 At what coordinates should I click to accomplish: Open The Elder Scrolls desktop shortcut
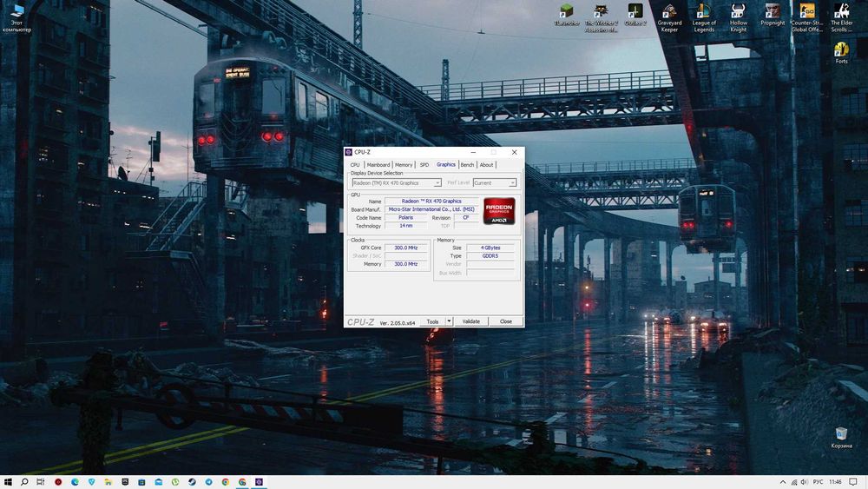click(841, 17)
